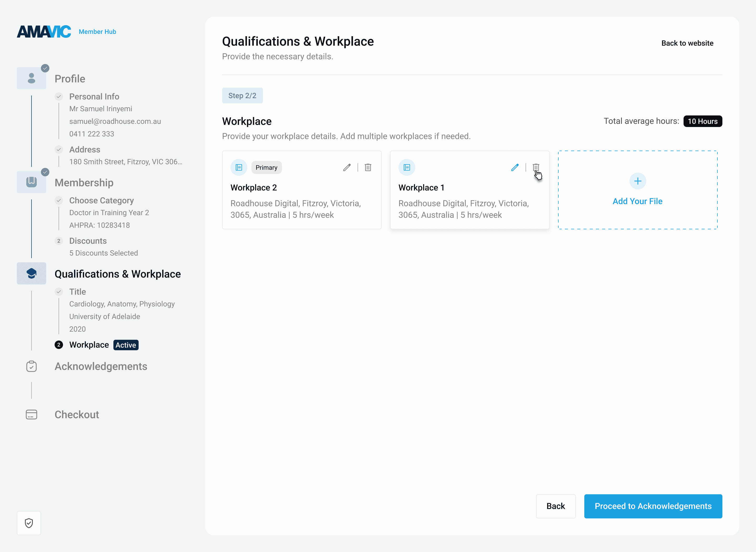Click the Checkout card icon
Image resolution: width=756 pixels, height=552 pixels.
coord(31,415)
